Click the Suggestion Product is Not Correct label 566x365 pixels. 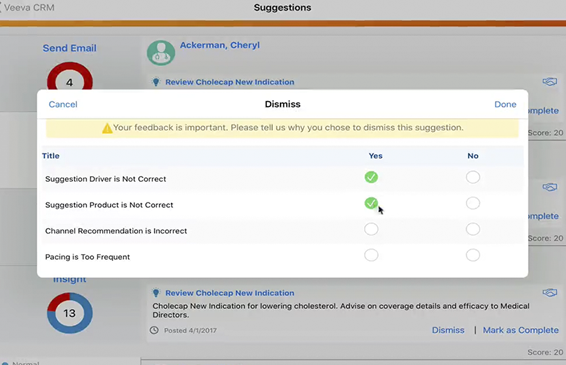point(109,205)
